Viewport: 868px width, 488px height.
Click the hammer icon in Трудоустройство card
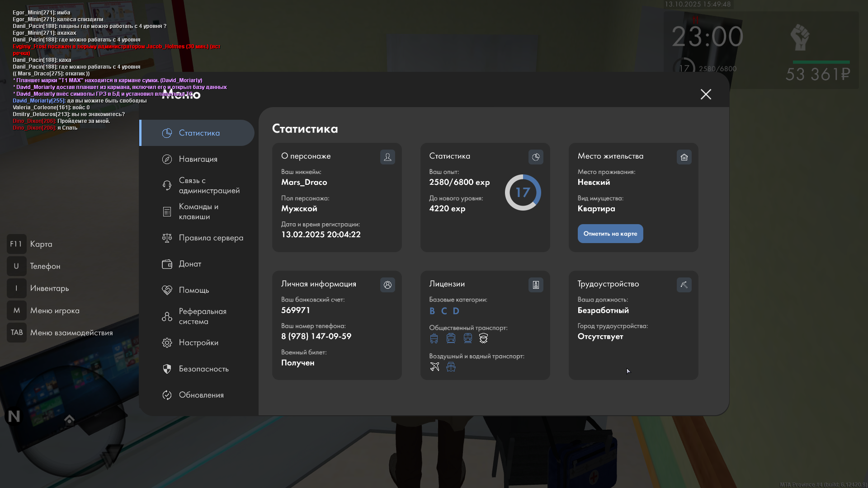click(684, 285)
